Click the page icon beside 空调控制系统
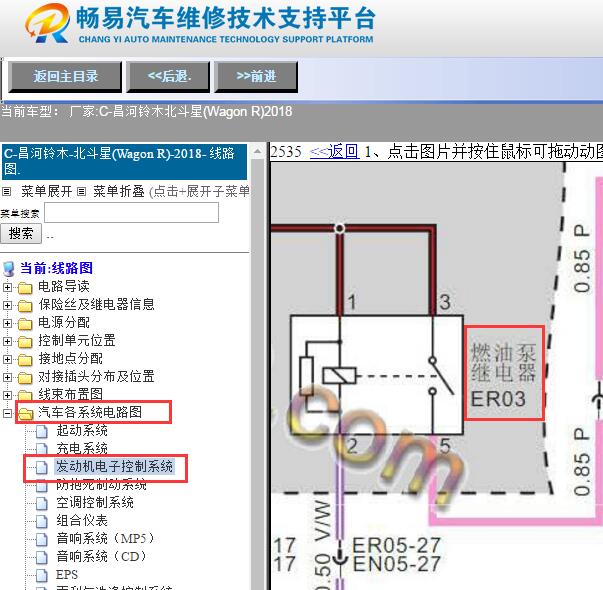 pyautogui.click(x=42, y=503)
